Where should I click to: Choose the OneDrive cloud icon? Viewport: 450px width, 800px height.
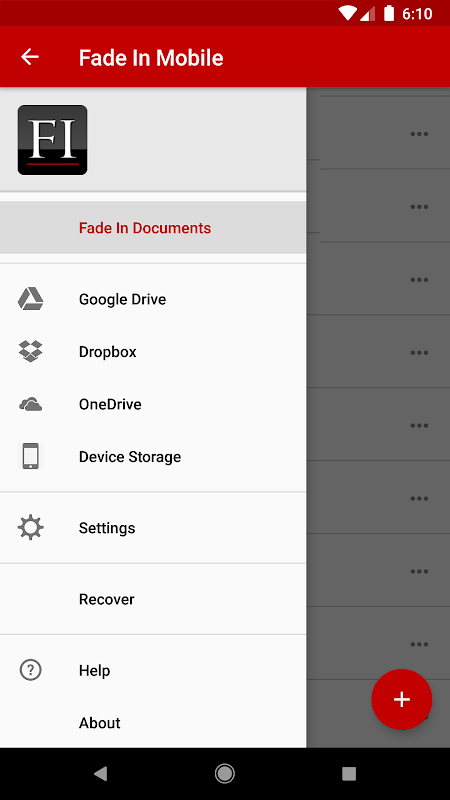click(31, 405)
